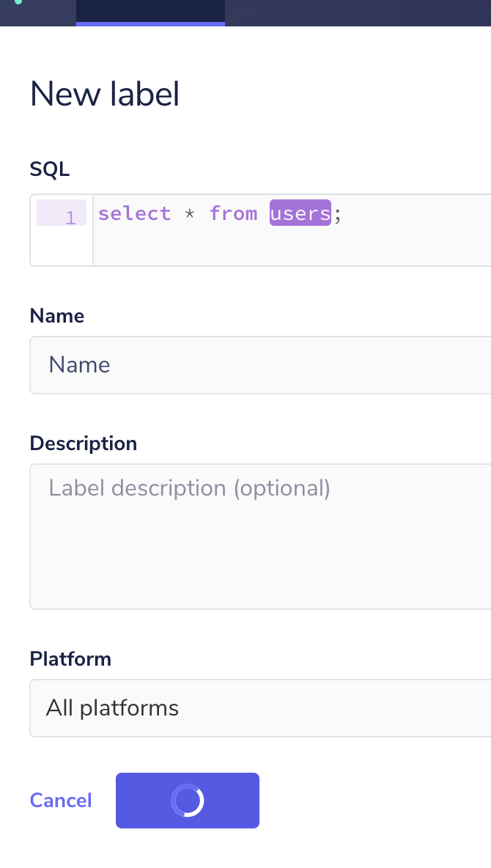The image size is (491, 868).
Task: Click the "New label" page heading
Action: pos(105,95)
